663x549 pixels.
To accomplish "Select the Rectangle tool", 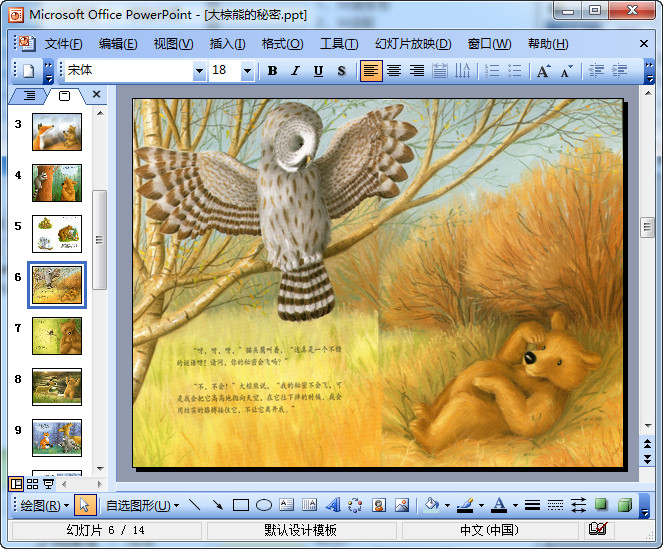I will (x=241, y=505).
